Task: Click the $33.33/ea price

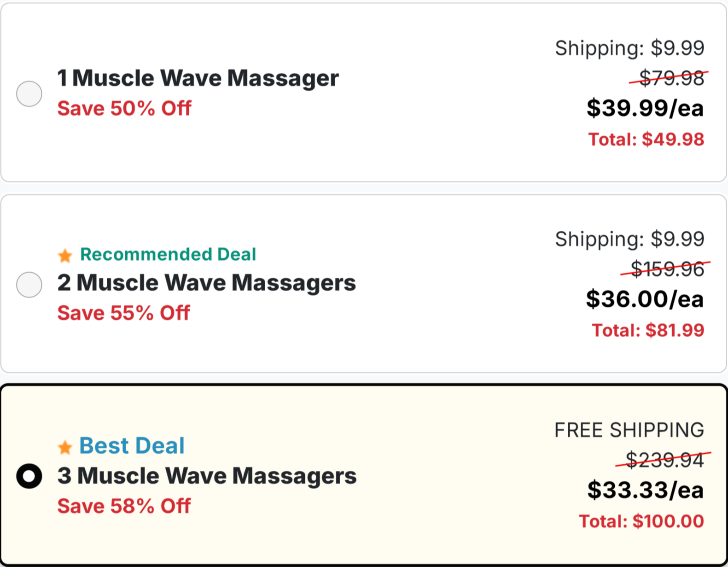Action: [x=646, y=490]
